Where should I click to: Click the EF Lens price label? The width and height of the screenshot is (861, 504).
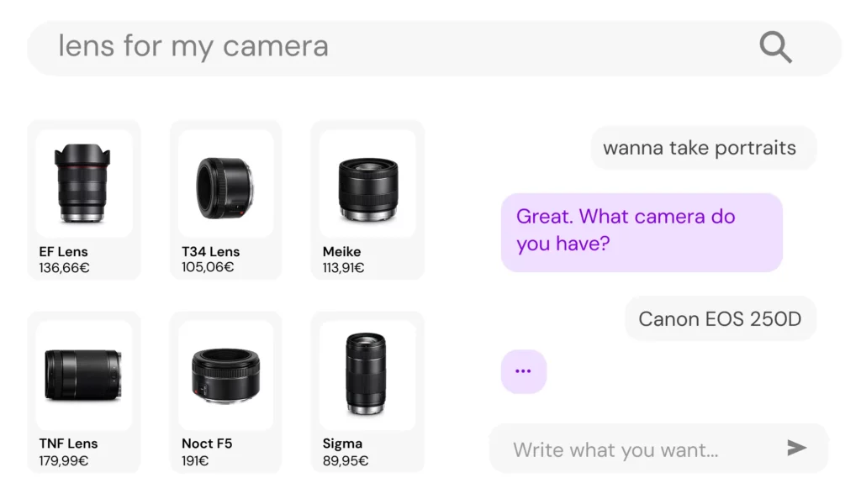tap(65, 268)
